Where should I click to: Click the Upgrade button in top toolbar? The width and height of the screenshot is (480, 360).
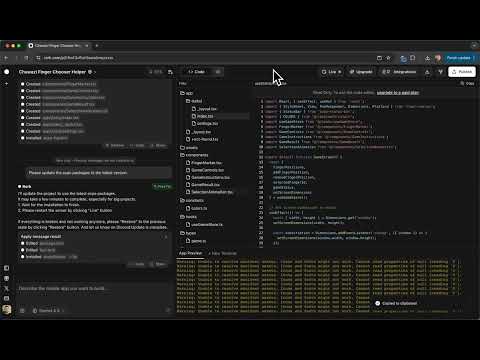(x=361, y=72)
